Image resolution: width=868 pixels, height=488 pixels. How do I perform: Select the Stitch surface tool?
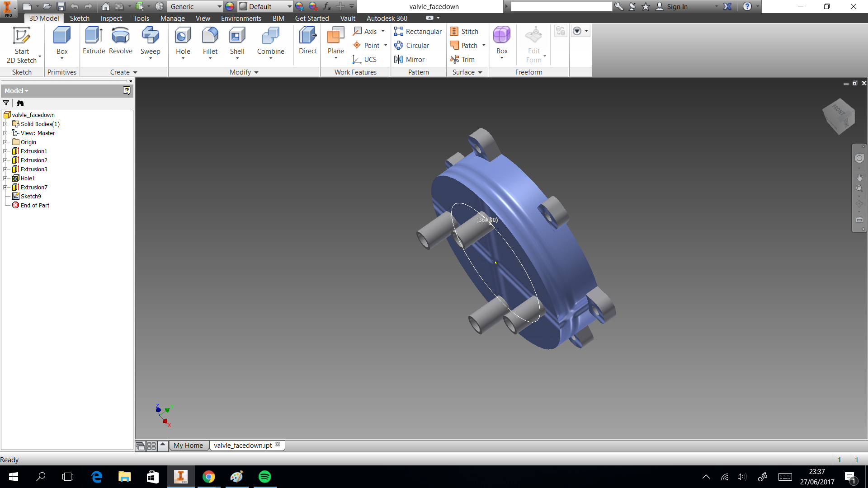click(464, 31)
